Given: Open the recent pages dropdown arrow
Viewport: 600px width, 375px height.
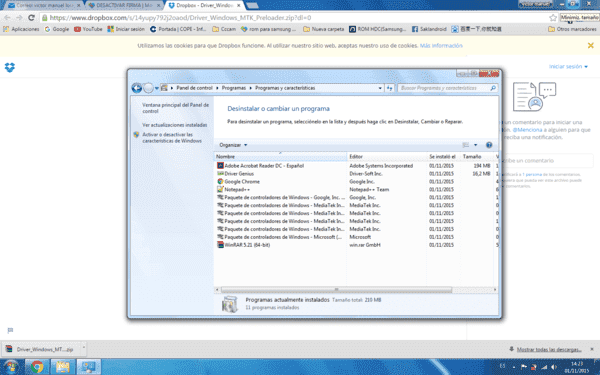Looking at the screenshot, I should pos(157,88).
